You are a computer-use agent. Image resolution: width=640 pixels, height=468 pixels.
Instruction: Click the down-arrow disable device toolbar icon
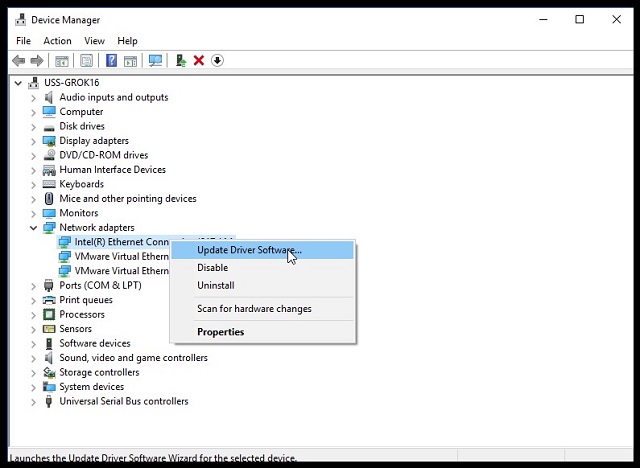tap(217, 61)
